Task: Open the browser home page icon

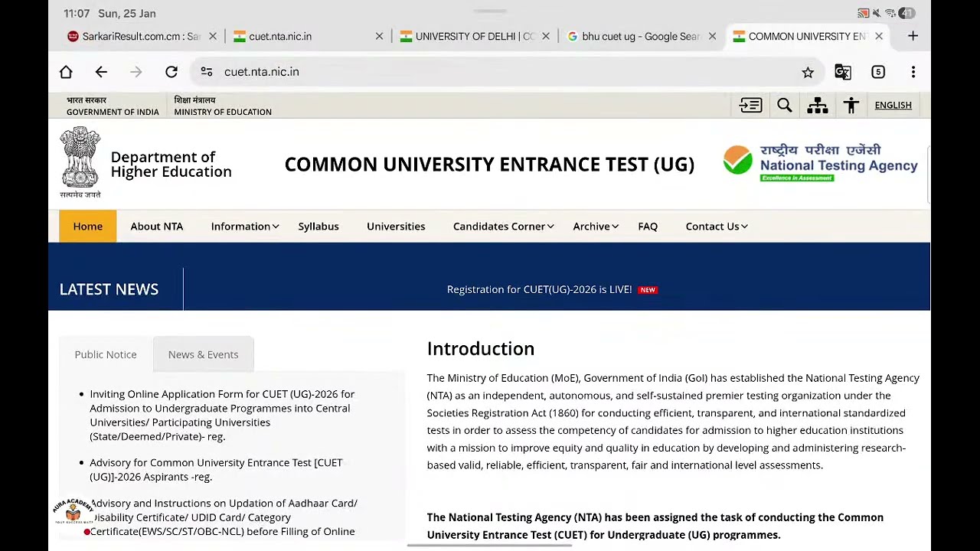Action: tap(66, 72)
